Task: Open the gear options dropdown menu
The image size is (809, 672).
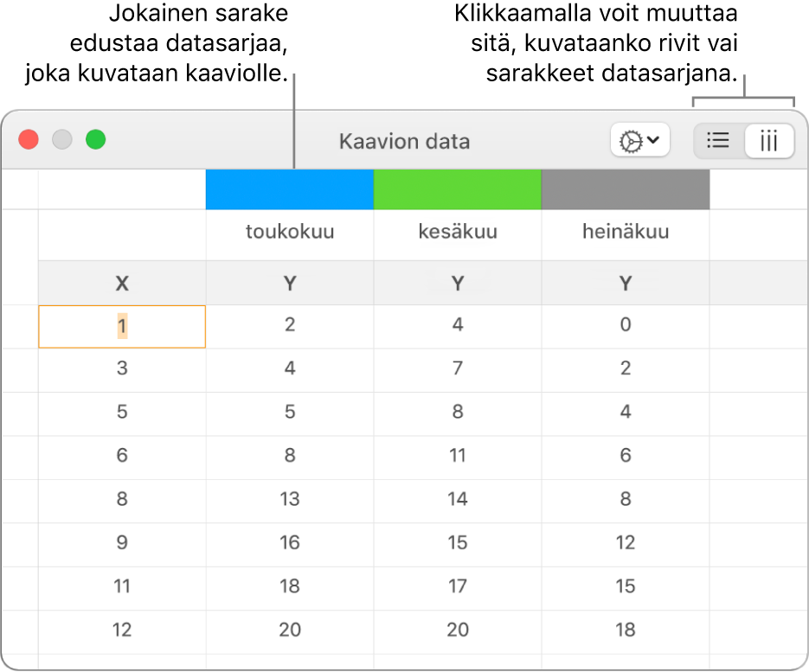Action: [x=639, y=140]
